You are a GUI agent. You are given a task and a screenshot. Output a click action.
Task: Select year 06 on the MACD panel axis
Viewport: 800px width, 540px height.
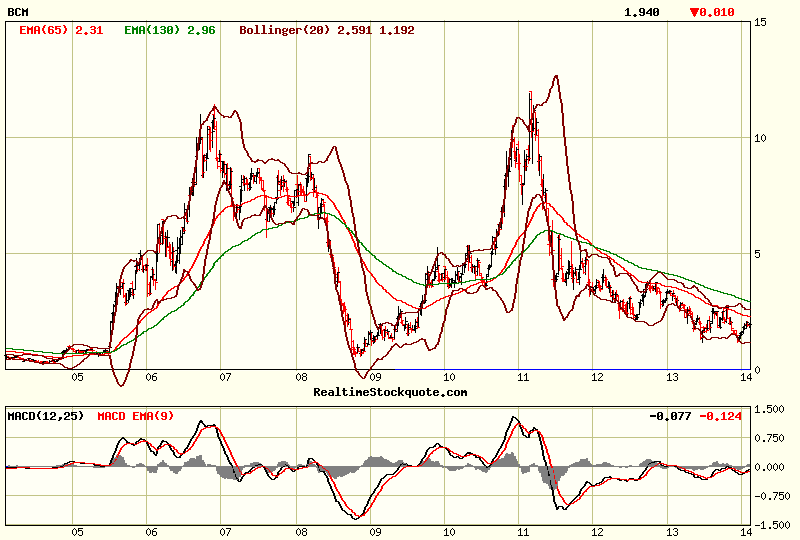point(152,532)
